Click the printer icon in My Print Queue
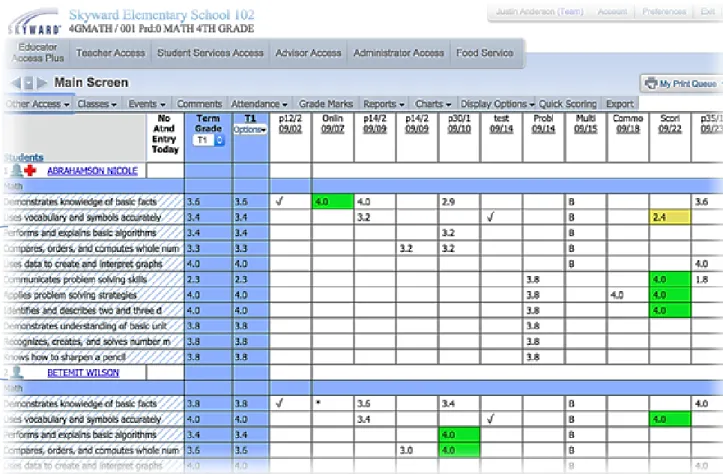 [x=651, y=83]
